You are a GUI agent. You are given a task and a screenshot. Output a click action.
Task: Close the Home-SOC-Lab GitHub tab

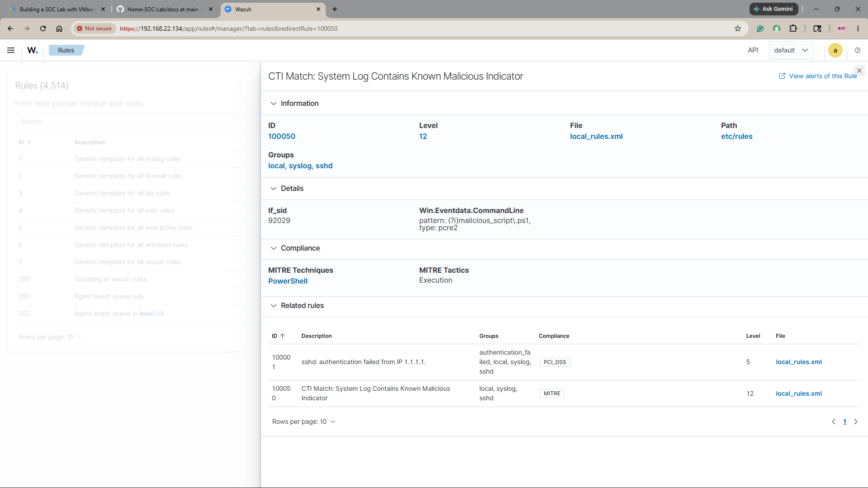click(211, 9)
